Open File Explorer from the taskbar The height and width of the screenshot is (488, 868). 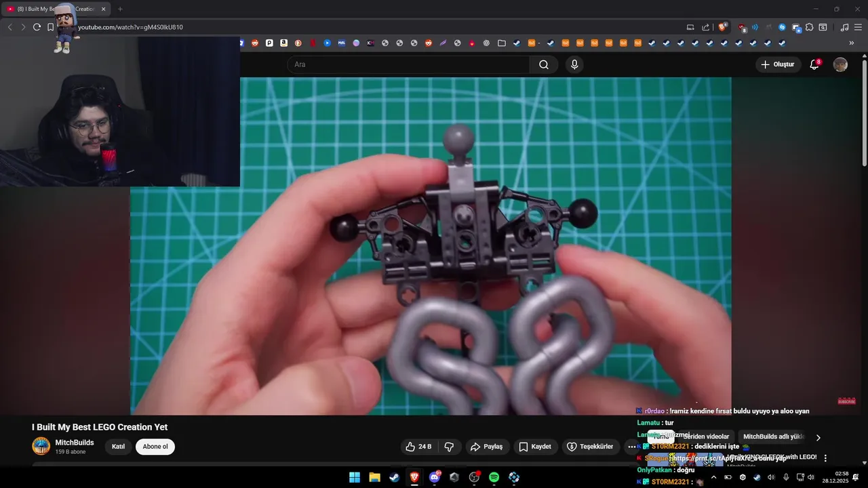tap(374, 477)
